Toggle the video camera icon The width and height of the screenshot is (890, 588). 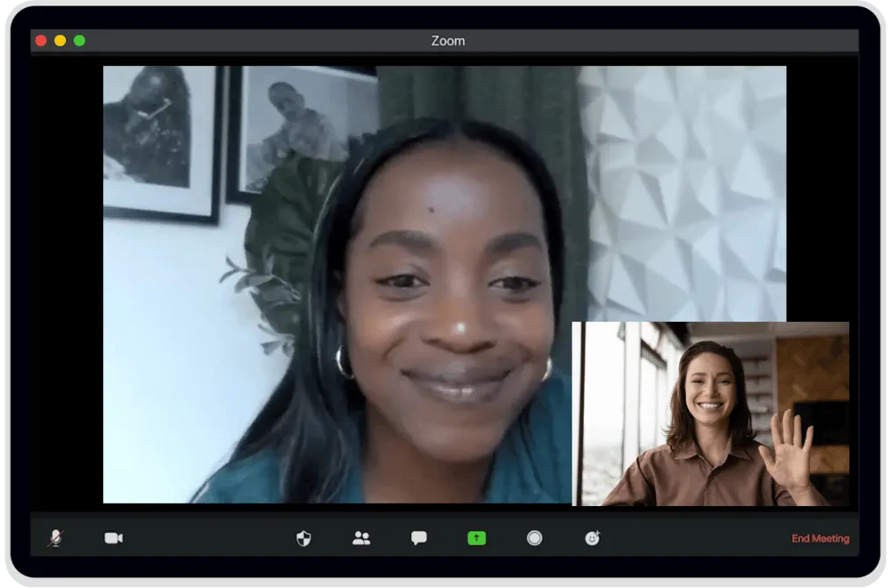click(114, 537)
